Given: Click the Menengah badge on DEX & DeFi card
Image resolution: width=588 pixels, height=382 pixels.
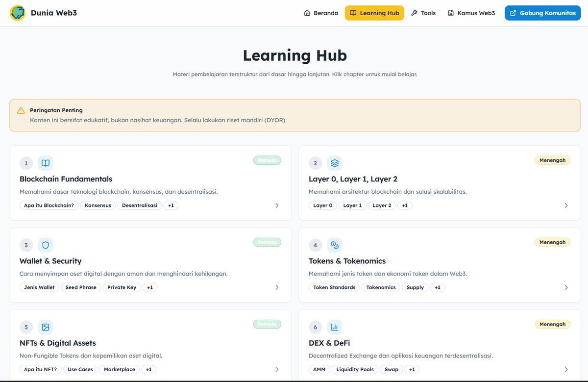Looking at the screenshot, I should click(553, 324).
